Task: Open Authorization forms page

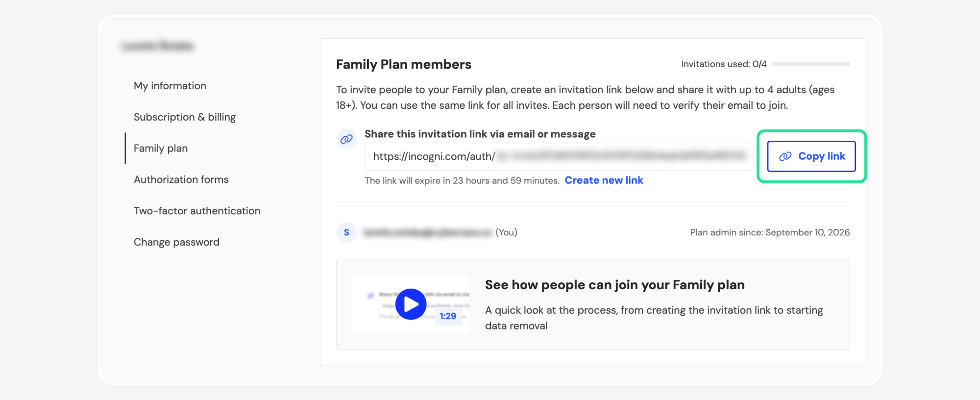Action: pyautogui.click(x=181, y=179)
